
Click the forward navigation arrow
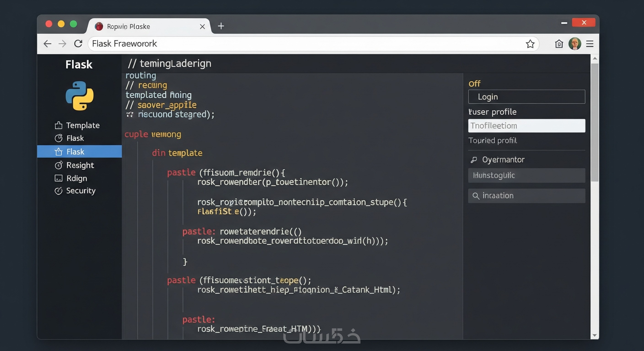click(x=62, y=44)
